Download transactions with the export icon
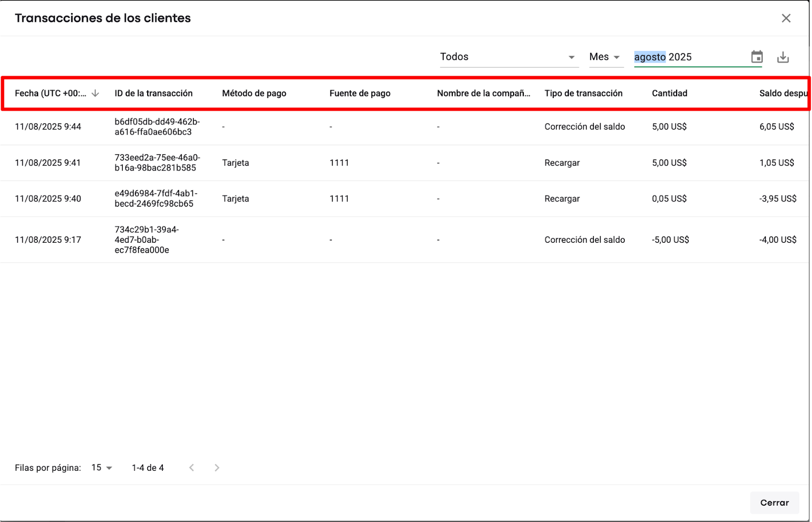812x522 pixels. [x=783, y=57]
